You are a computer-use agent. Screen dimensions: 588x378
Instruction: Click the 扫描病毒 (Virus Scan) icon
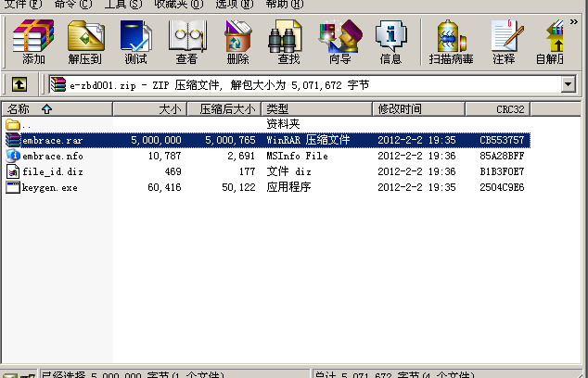pyautogui.click(x=451, y=42)
